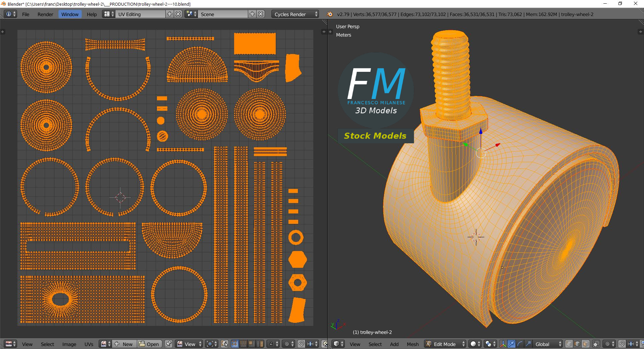Screen dimensions: 644x349
Task: Open the Cycles Render engine dropdown
Action: coord(296,14)
